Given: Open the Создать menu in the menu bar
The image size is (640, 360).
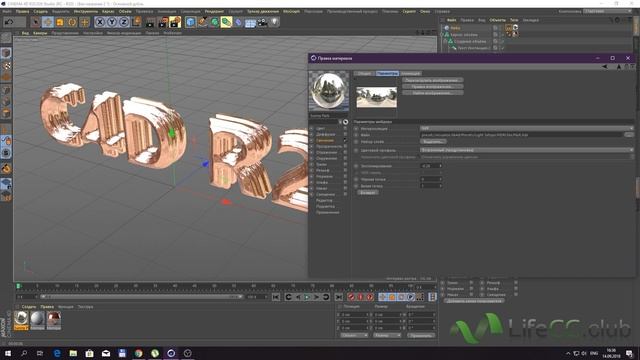Looking at the screenshot, I should click(40, 11).
